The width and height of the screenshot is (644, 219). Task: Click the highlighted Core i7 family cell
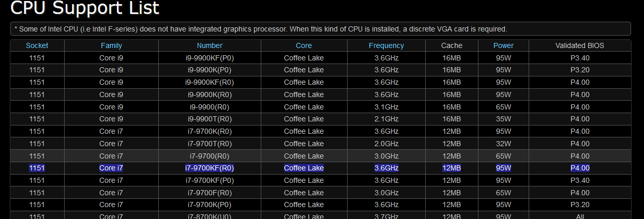[111, 168]
